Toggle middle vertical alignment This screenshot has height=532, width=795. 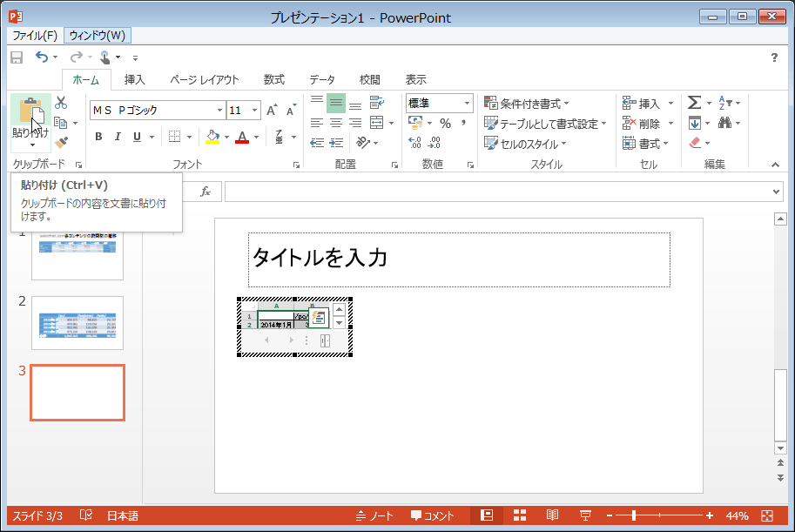pos(335,103)
